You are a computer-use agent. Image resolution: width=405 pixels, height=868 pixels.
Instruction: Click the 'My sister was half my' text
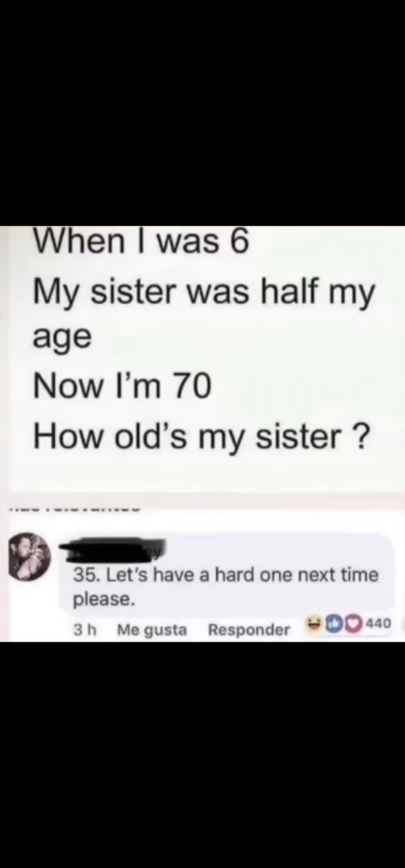204,291
